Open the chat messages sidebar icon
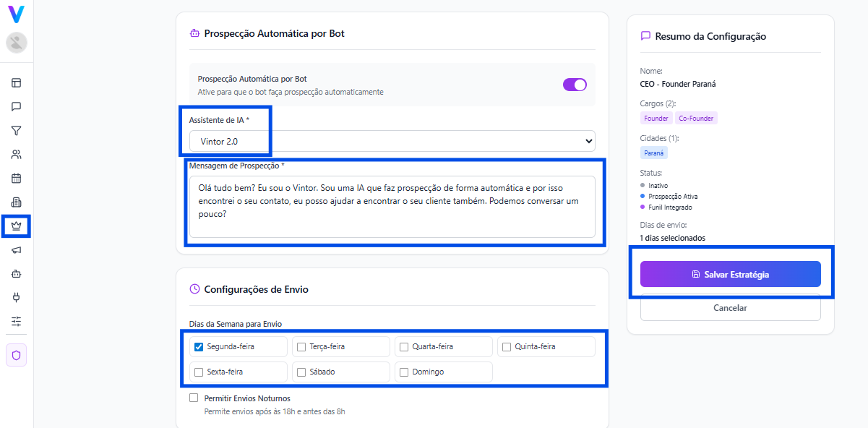This screenshot has height=428, width=868. pos(16,107)
